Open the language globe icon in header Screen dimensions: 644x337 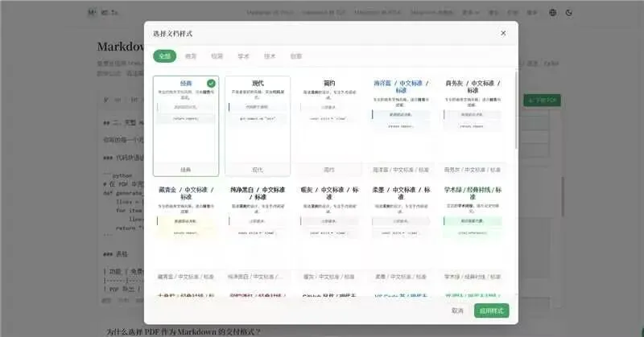click(553, 13)
